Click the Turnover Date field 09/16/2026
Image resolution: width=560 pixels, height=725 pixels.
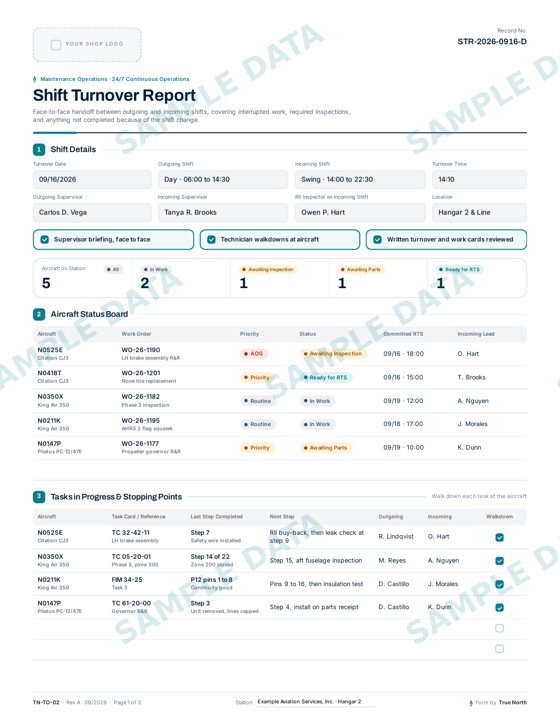click(92, 179)
